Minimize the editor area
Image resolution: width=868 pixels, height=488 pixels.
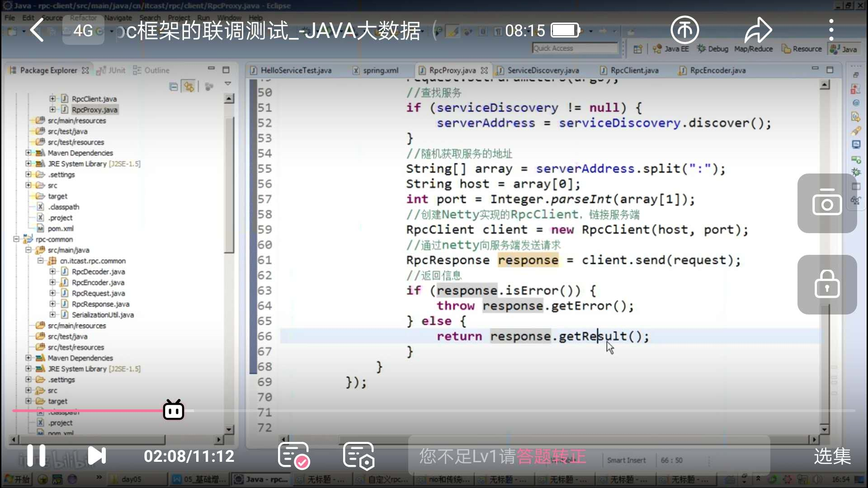815,69
